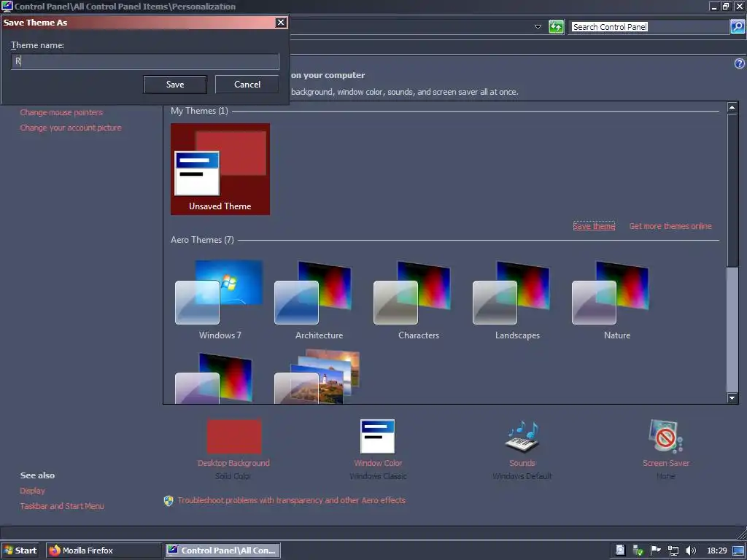Select the lighthouse scenery theme thumbnail
The height and width of the screenshot is (560, 747).
click(317, 377)
